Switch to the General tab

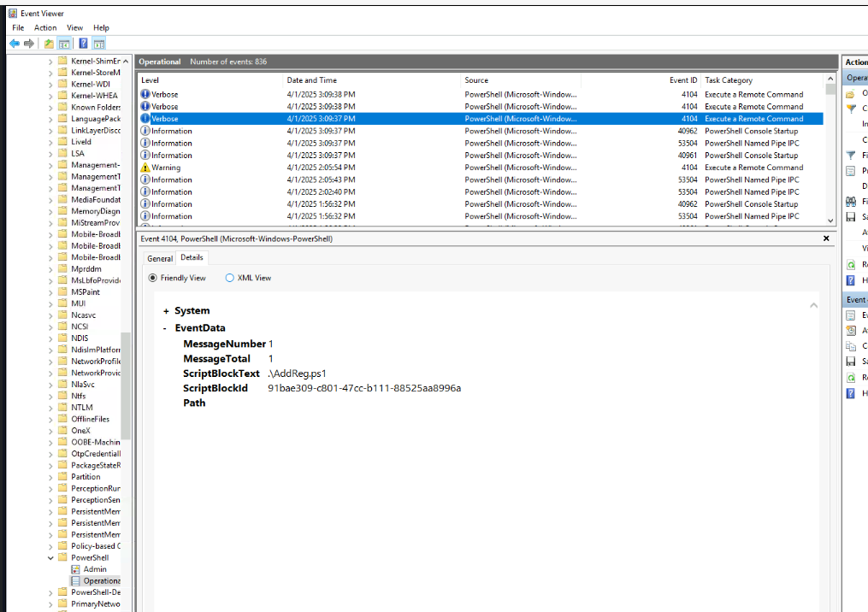coord(160,258)
